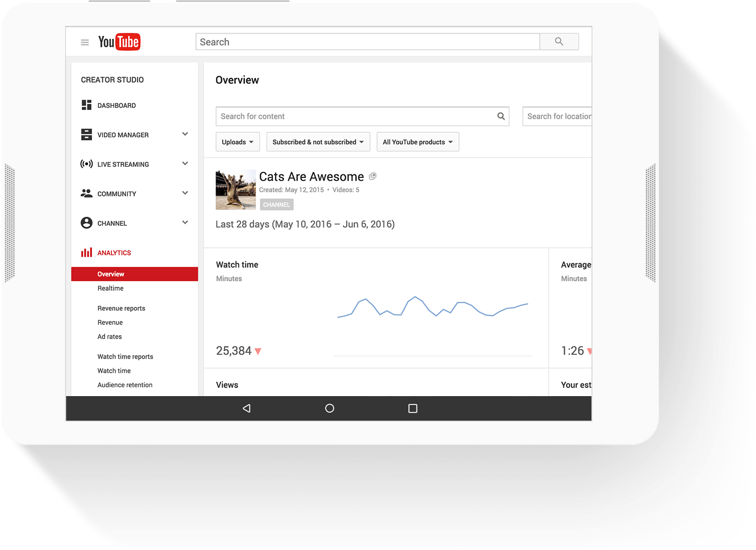Open the Audience retention report

point(125,385)
